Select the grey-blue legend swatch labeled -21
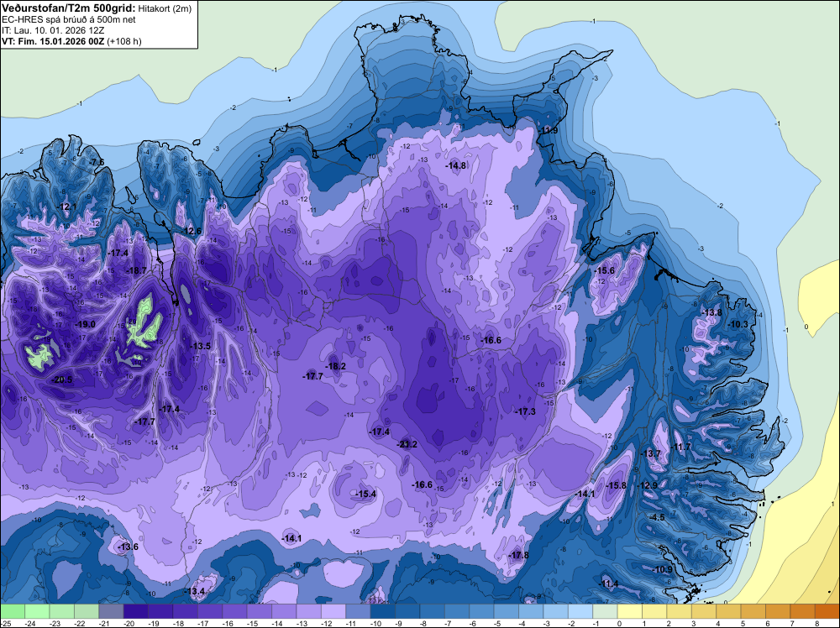The height and width of the screenshot is (628, 840). point(111,611)
